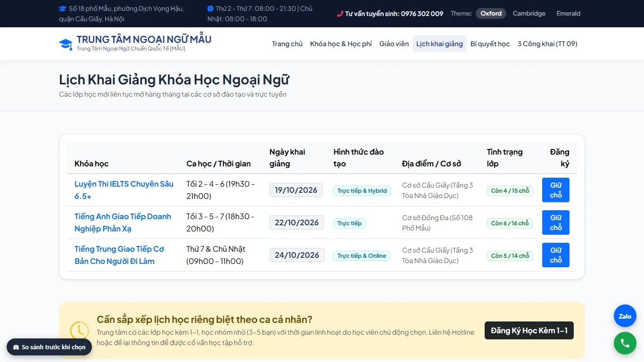
Task: Click the Lịch Khai Giảng Khóa Học Ngoại Ngữ heading
Action: pos(174,80)
